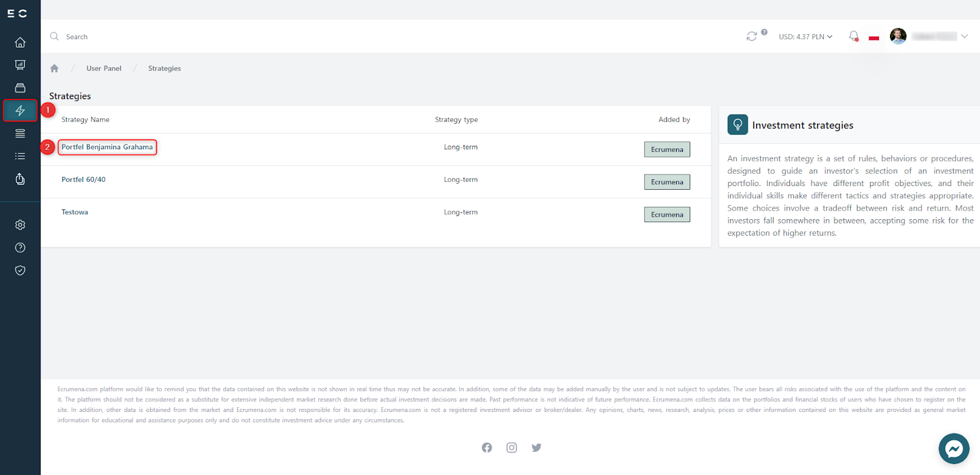
Task: Click Ecrumena button in the Testowa row
Action: pos(667,215)
